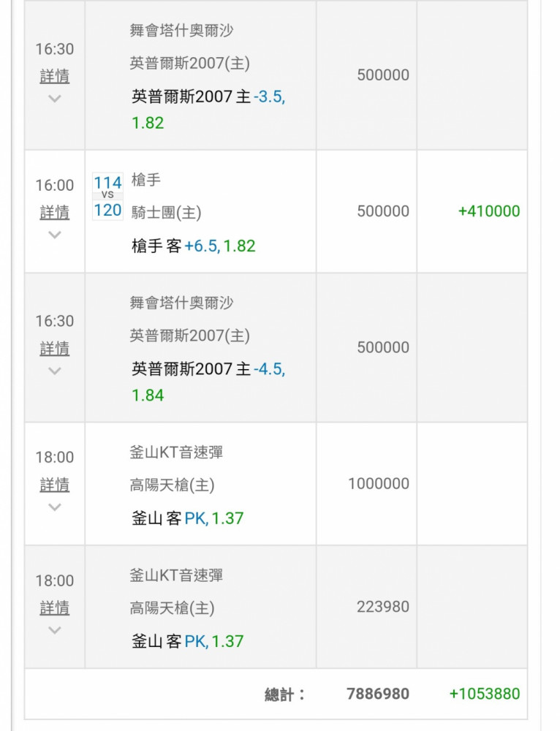Click the +410000 winnings amount
Image resolution: width=560 pixels, height=731 pixels.
[488, 211]
